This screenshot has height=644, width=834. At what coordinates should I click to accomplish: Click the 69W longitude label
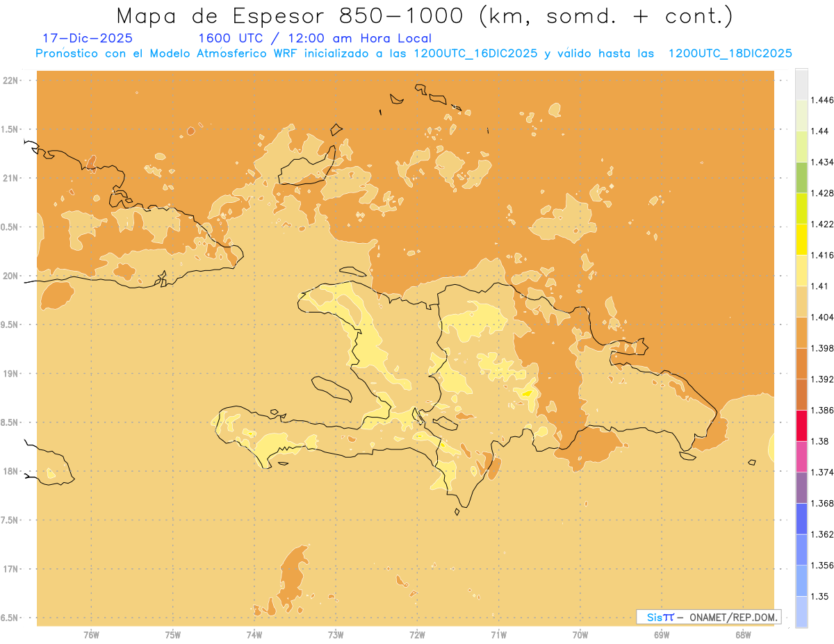[x=662, y=635]
